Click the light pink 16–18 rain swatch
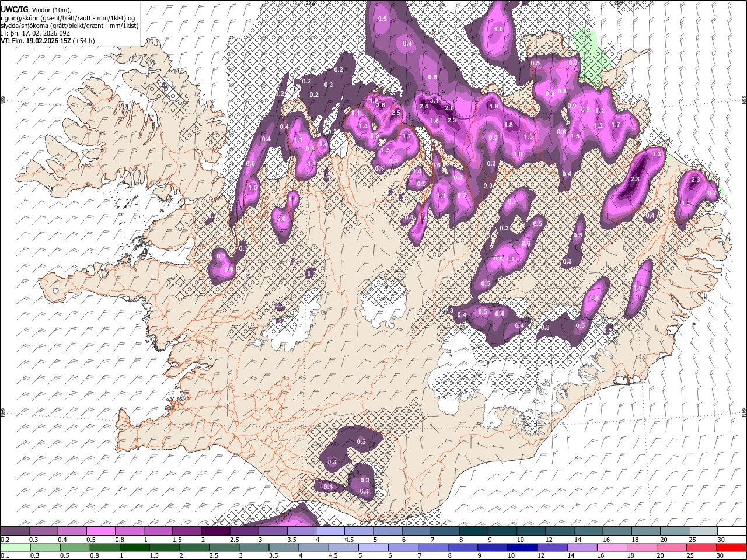 click(x=612, y=547)
